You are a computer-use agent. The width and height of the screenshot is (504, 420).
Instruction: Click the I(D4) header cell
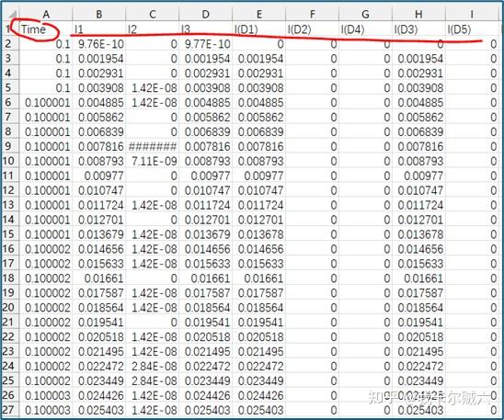[x=365, y=29]
